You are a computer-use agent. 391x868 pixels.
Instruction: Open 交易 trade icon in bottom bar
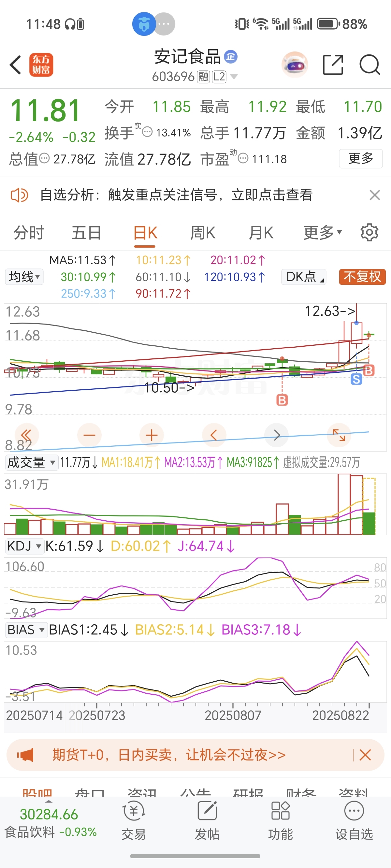(x=134, y=821)
